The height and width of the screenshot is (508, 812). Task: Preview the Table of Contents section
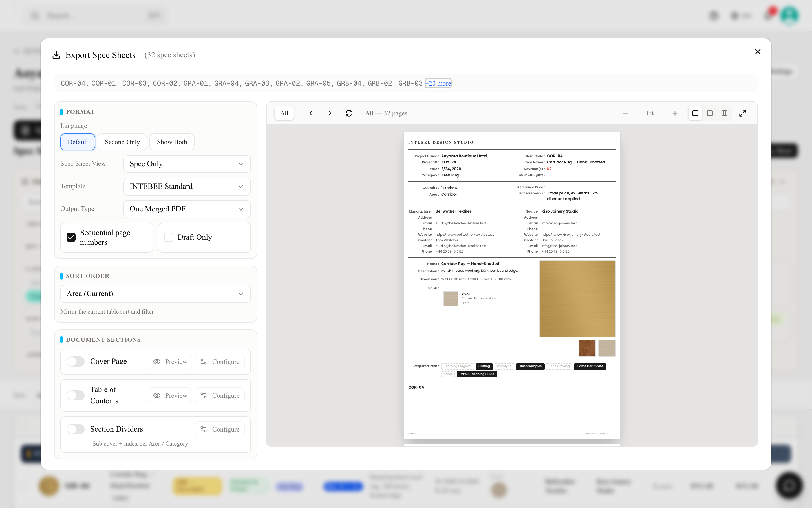click(170, 395)
